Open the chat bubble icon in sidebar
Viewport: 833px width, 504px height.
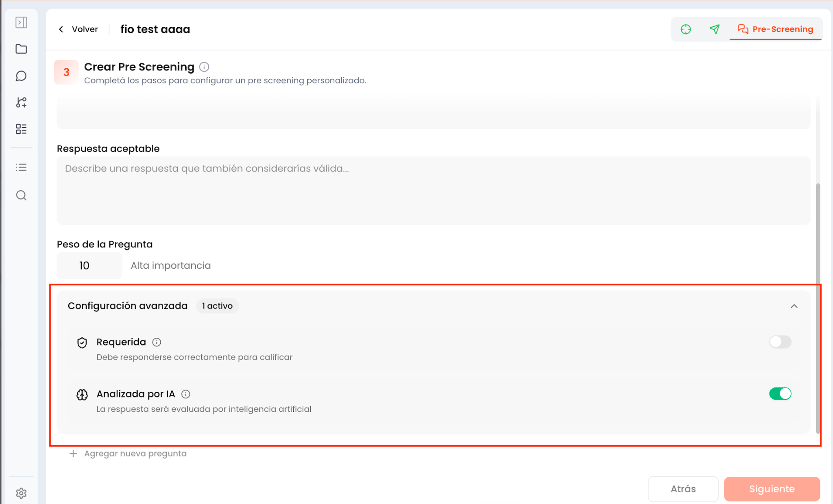coord(21,76)
